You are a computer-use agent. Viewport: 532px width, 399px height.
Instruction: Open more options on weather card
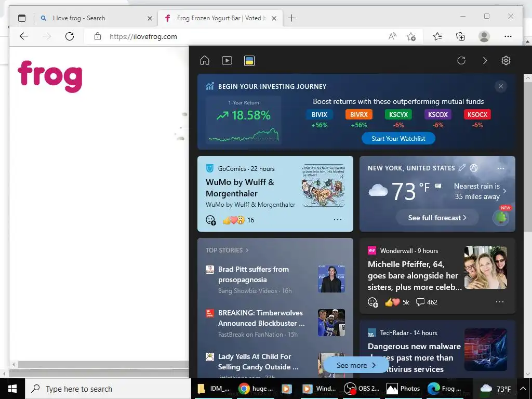pyautogui.click(x=500, y=168)
